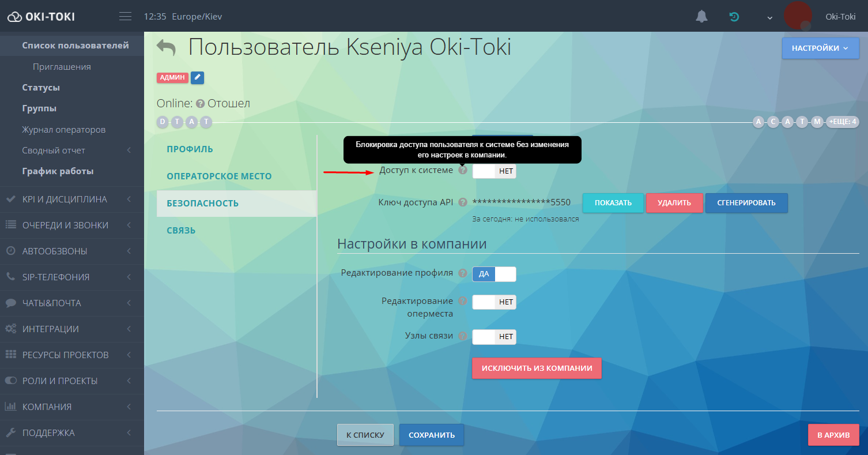This screenshot has height=455, width=868.
Task: Open Список пользователей in sidebar
Action: (x=72, y=46)
